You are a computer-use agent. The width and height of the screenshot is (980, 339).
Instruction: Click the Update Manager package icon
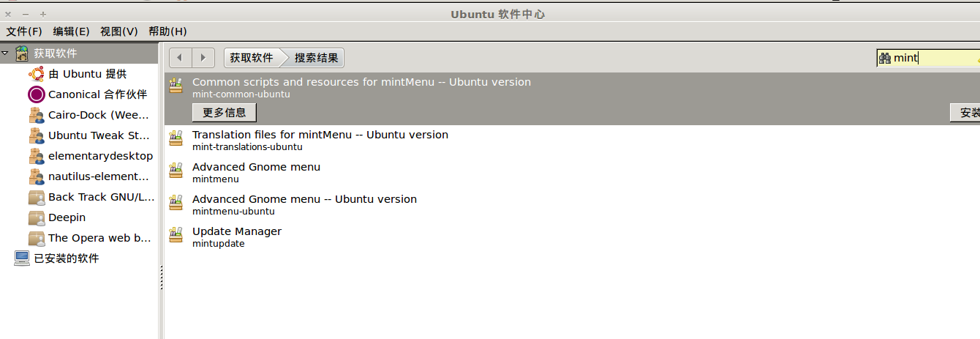(x=176, y=235)
